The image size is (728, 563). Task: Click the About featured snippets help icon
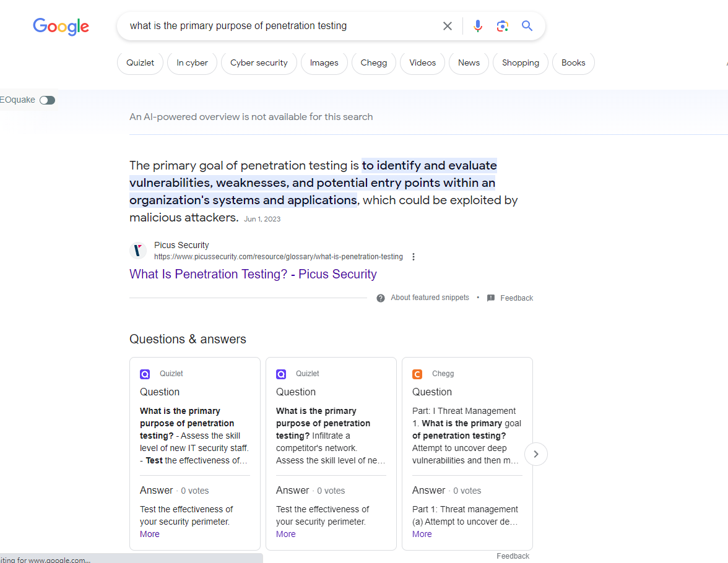pyautogui.click(x=381, y=298)
